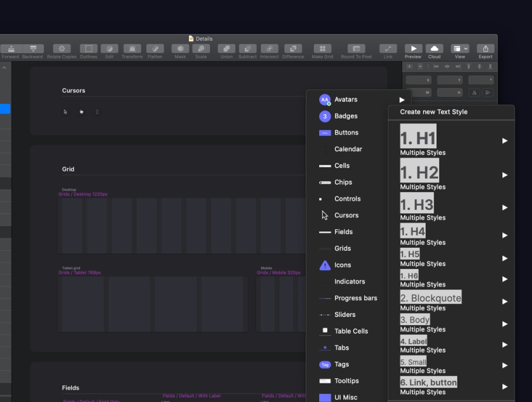This screenshot has width=532, height=402.
Task: Choose Progress bars from the symbols menu
Action: click(355, 298)
